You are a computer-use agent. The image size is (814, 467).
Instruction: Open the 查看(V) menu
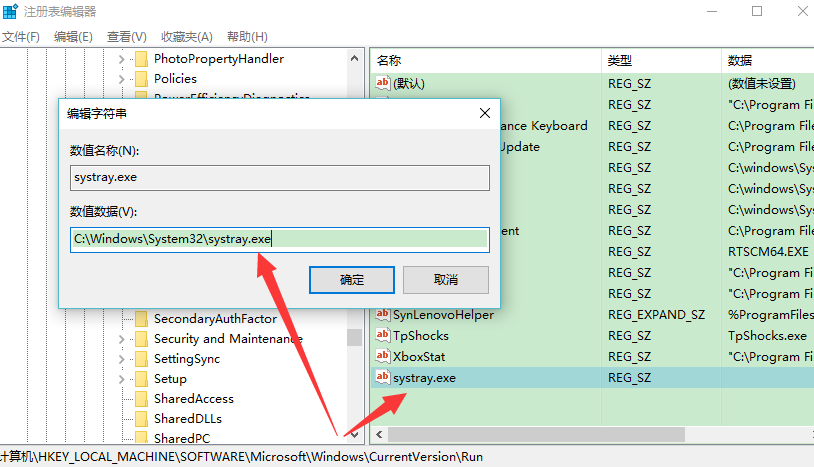127,37
